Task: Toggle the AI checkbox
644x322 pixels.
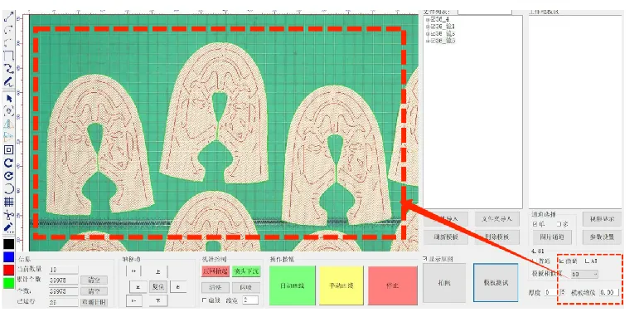Action: tap(587, 261)
